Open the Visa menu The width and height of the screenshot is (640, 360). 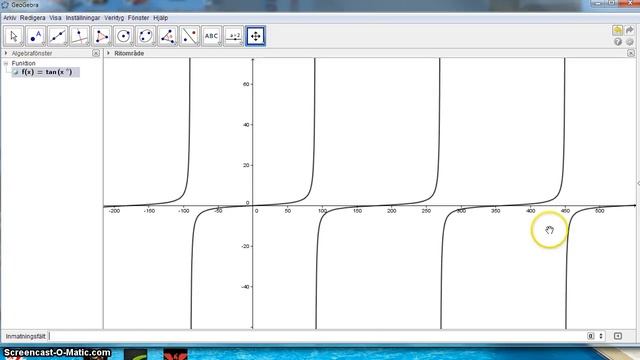coord(55,18)
